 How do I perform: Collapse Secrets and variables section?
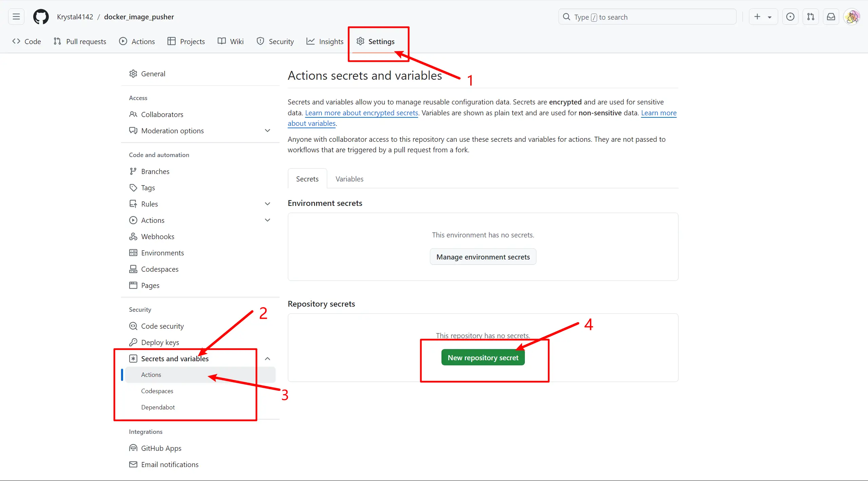pos(267,359)
